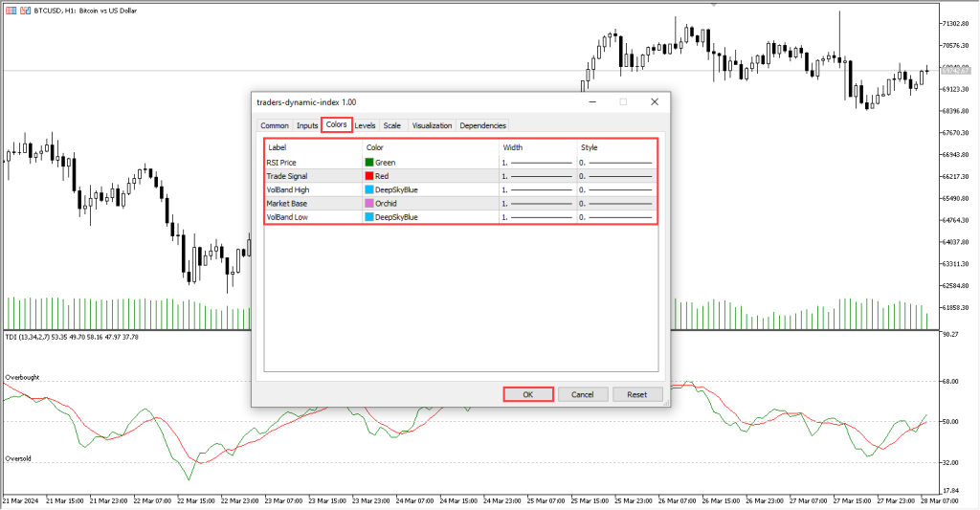
Task: Click the Label column header
Action: pos(278,147)
